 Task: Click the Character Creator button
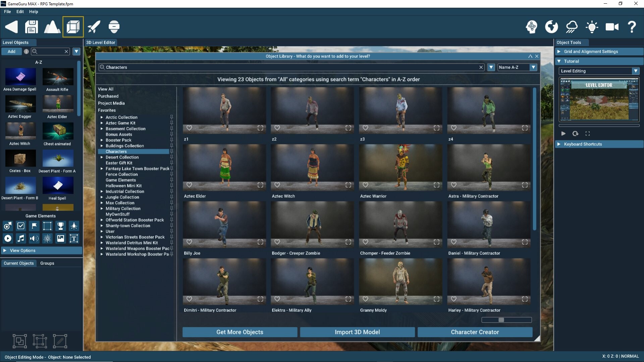[475, 332]
